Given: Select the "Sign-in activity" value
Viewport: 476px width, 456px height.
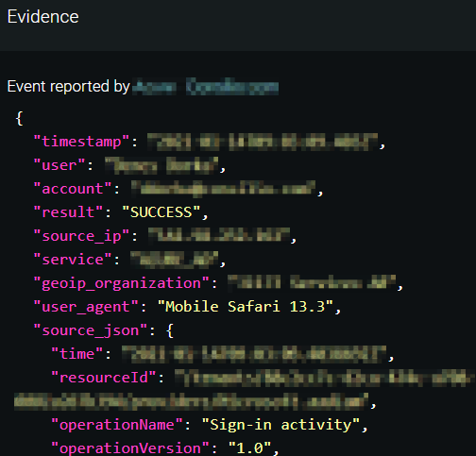Looking at the screenshot, I should pyautogui.click(x=280, y=425).
